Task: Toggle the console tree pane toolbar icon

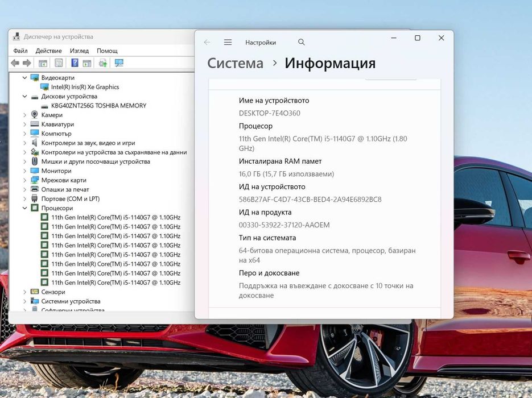Action: [43, 63]
